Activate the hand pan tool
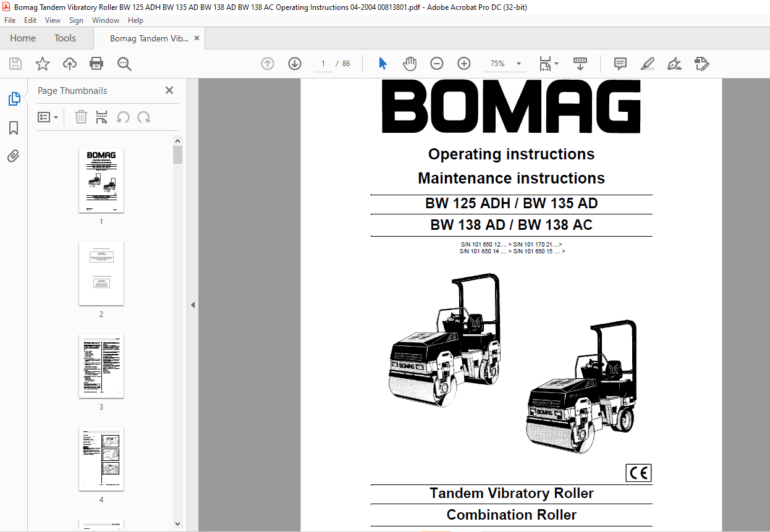The image size is (770, 532). (410, 64)
